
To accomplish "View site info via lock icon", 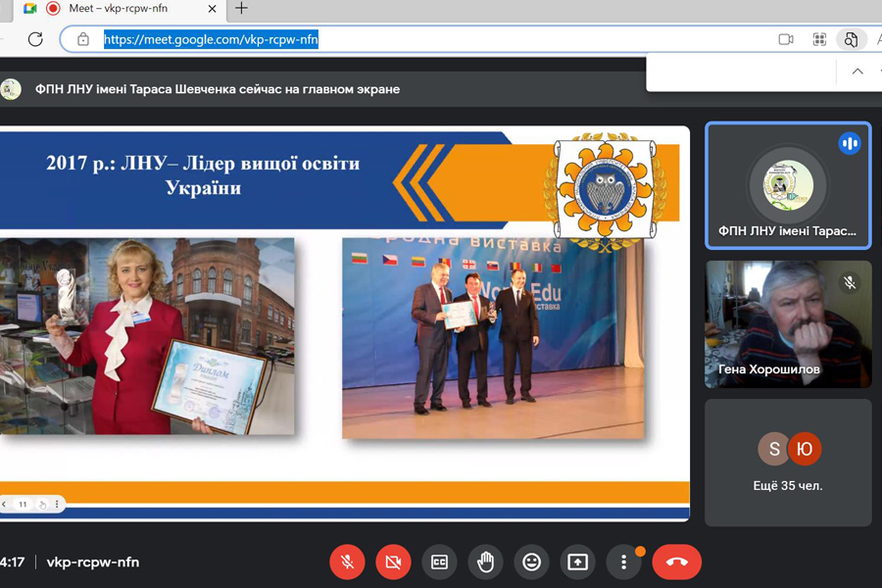I will (83, 39).
